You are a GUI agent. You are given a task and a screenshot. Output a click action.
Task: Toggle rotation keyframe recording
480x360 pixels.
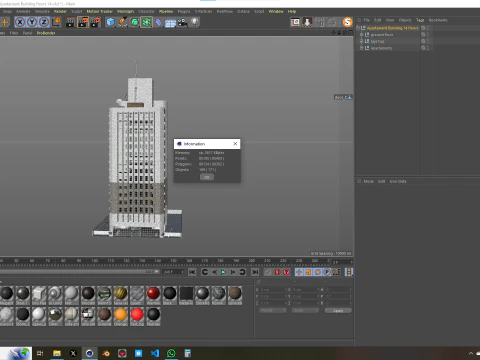(318, 272)
